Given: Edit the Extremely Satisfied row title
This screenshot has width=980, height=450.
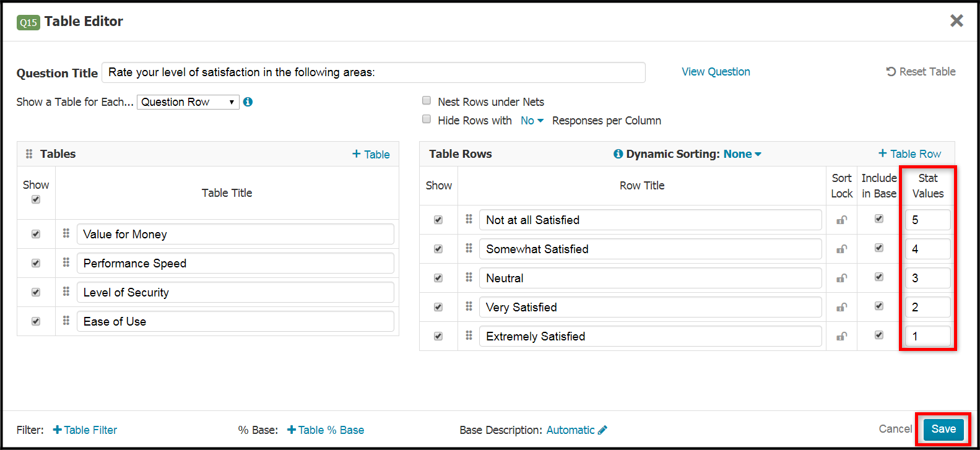Looking at the screenshot, I should 651,336.
